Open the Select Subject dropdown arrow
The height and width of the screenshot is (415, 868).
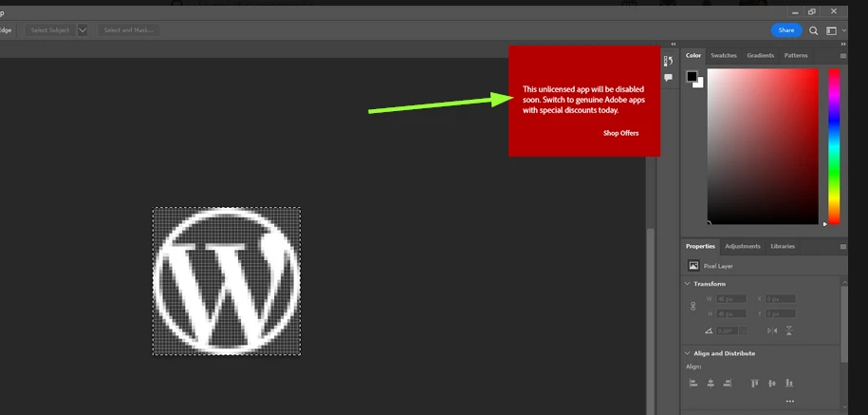point(83,30)
